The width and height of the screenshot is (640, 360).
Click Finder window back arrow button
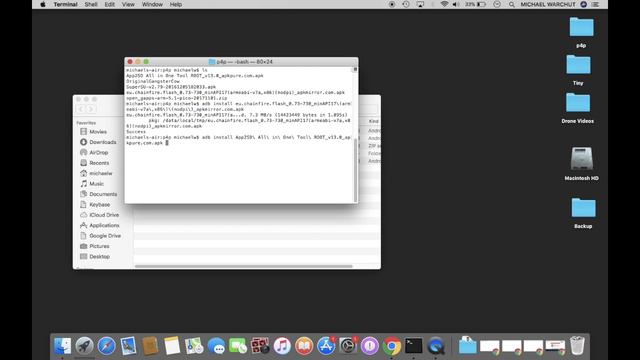pos(81,109)
